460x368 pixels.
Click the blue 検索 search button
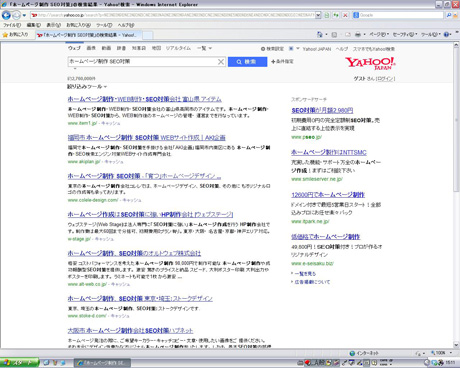click(247, 62)
